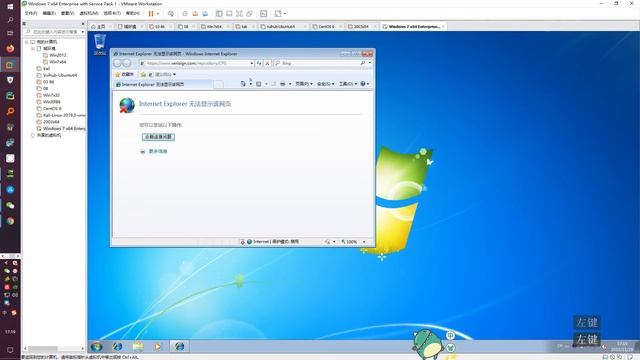640x360 pixels.
Task: Open the 文件(F) menu in VMware
Action: click(x=31, y=13)
